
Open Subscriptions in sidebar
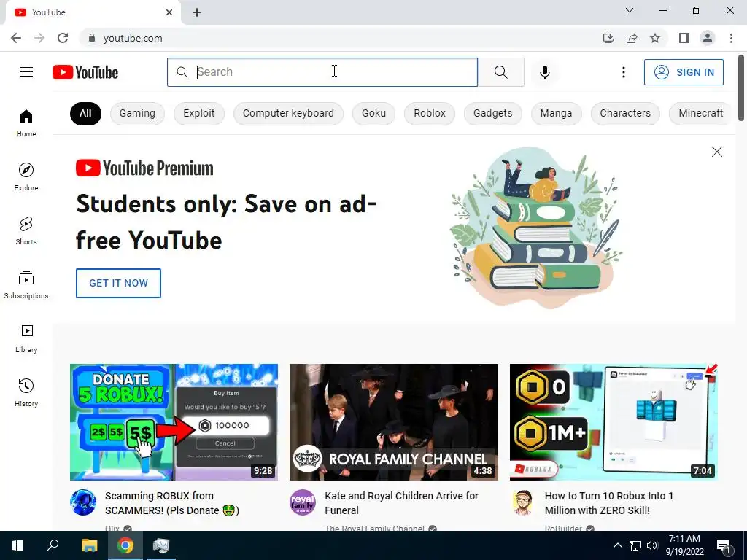[x=26, y=285]
